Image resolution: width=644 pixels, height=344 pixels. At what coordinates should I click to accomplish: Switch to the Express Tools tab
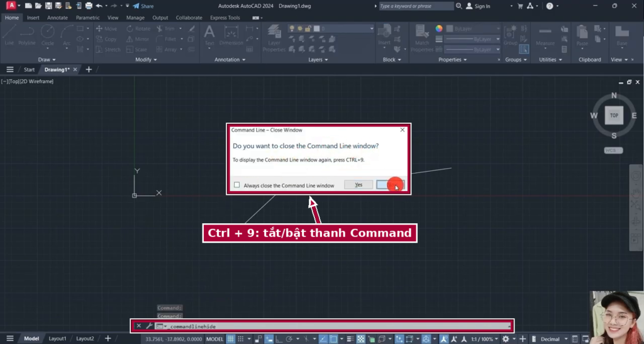[x=225, y=18]
